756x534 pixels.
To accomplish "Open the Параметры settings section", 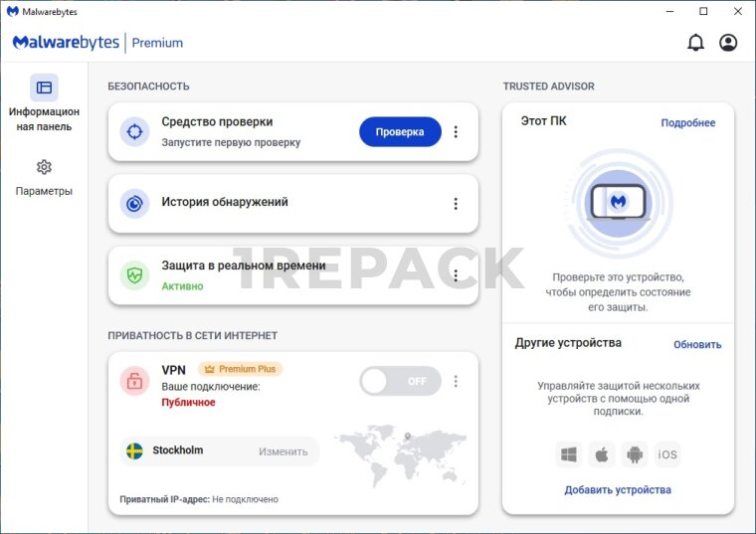I will [x=44, y=176].
